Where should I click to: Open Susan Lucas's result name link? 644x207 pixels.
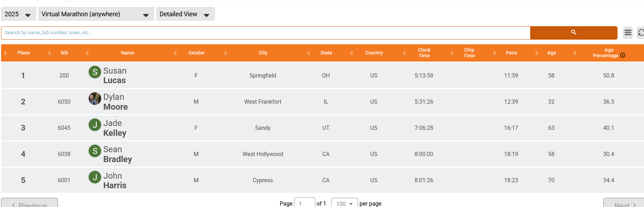(115, 76)
